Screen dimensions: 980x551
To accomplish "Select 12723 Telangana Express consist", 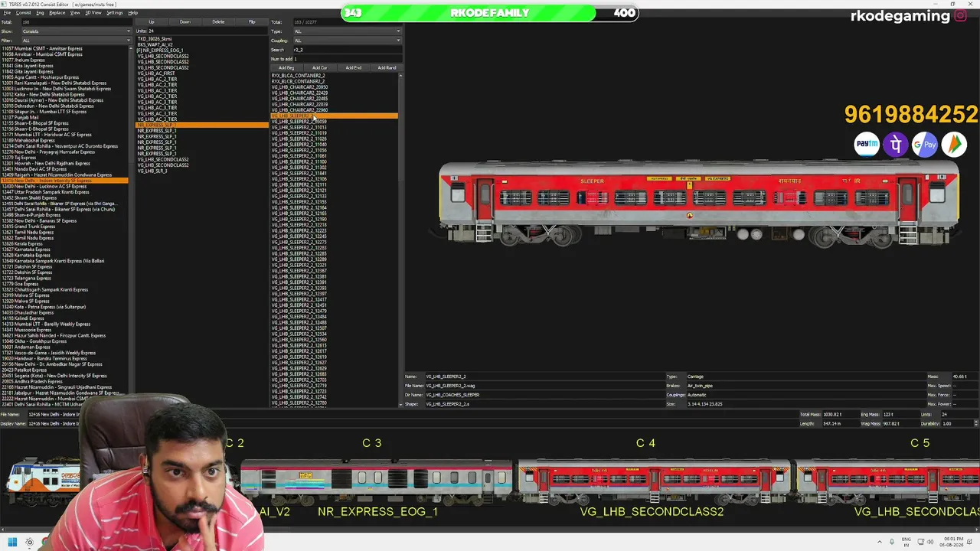I will coord(26,278).
